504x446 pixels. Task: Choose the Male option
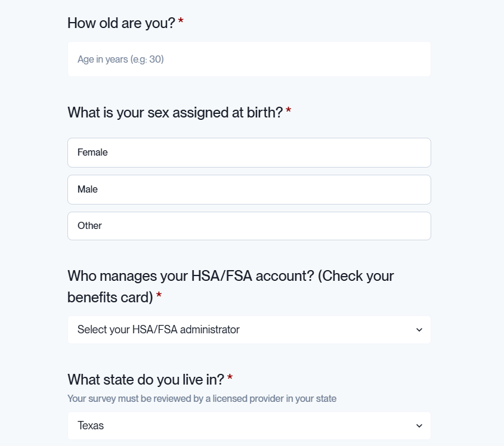coord(249,190)
